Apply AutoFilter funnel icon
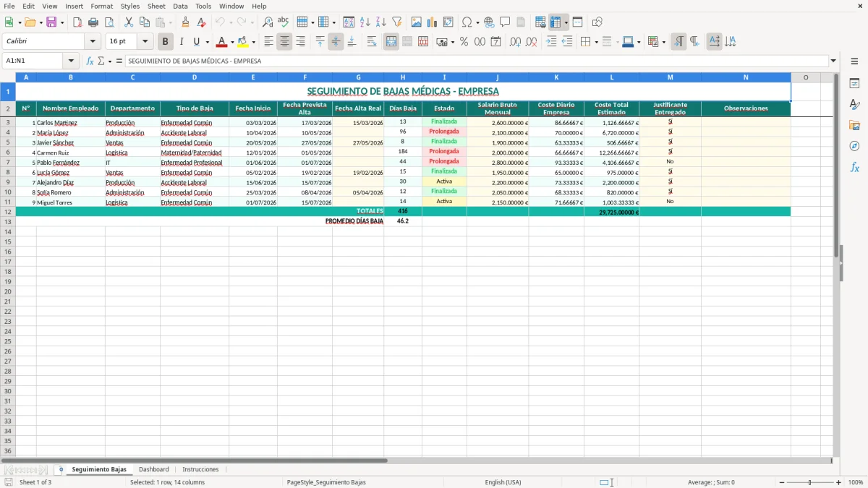868x488 pixels. click(x=396, y=22)
